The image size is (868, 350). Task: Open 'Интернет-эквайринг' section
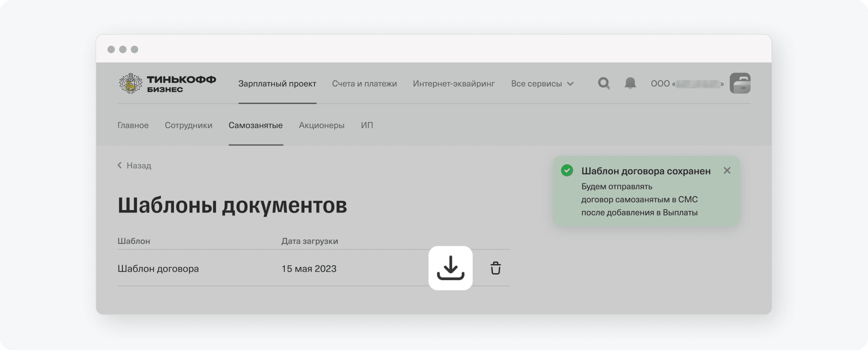453,84
